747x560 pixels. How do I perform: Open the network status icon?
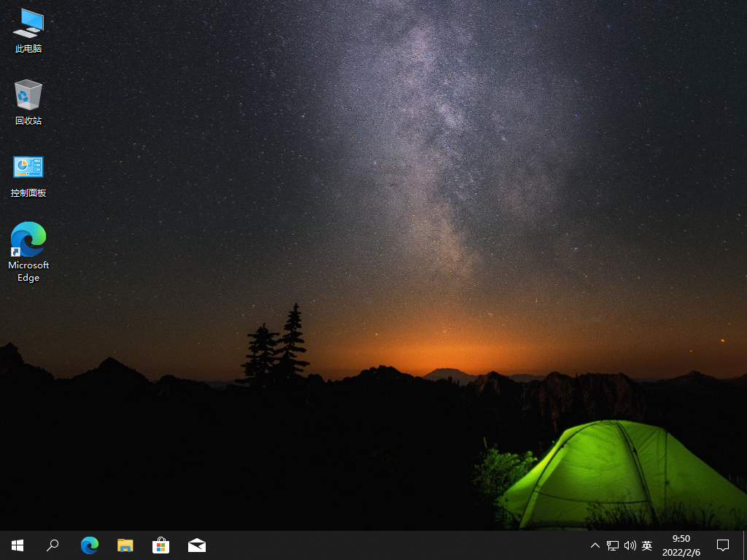pyautogui.click(x=611, y=545)
